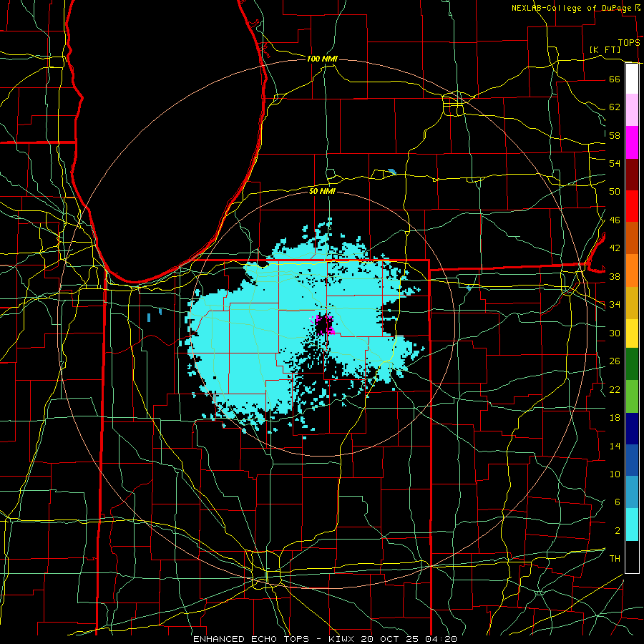Select the dark green legend swatch
This screenshot has height=644, width=644.
click(632, 364)
